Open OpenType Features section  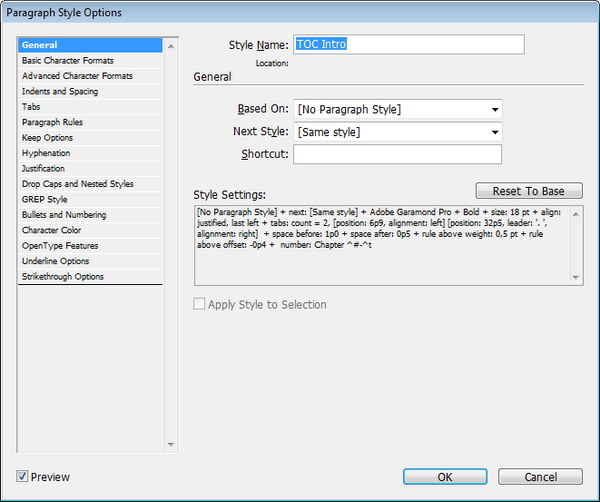point(90,246)
